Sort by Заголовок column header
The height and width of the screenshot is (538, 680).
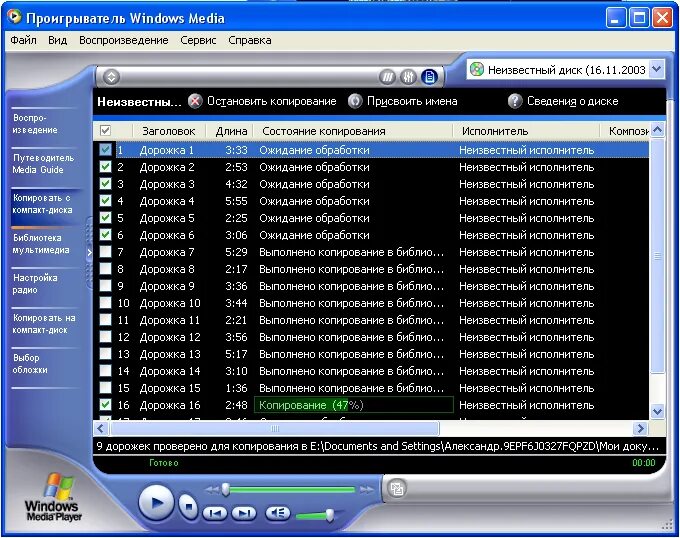[169, 131]
